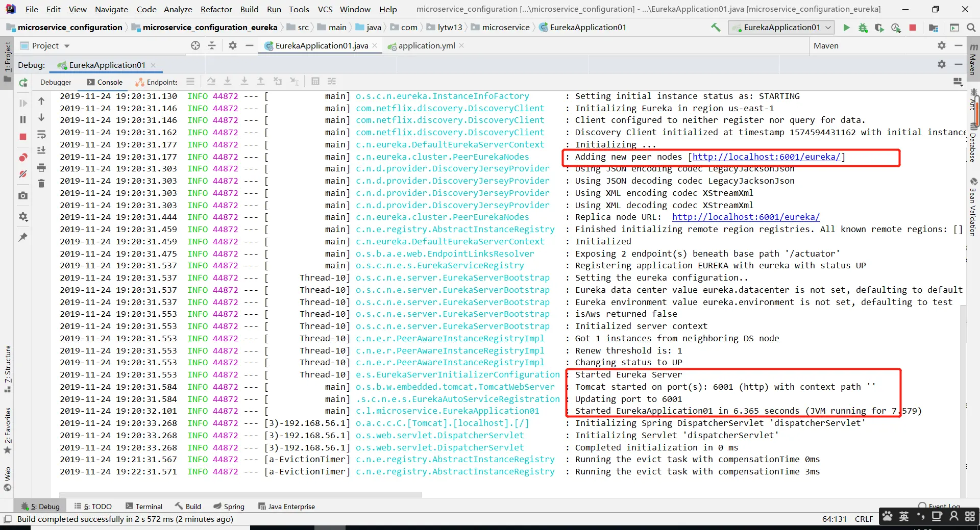Stop the application using the red square icon
The image size is (980, 530).
[913, 28]
